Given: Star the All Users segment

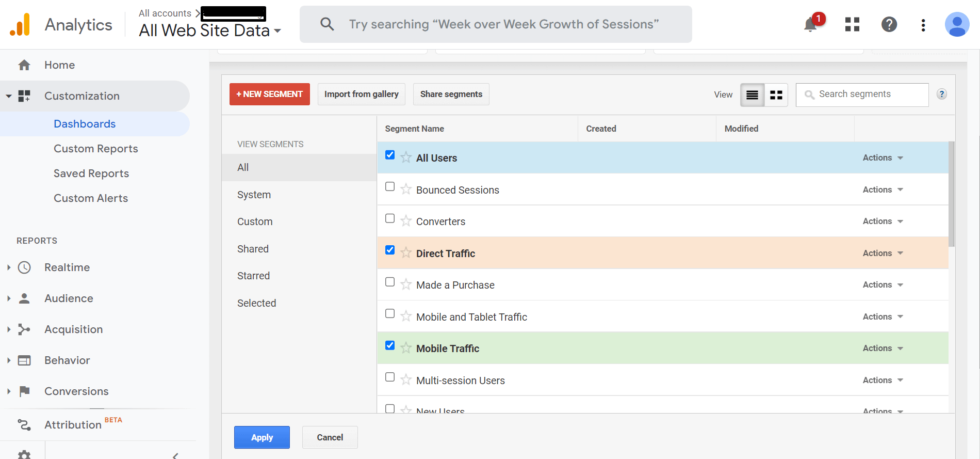Looking at the screenshot, I should 406,157.
